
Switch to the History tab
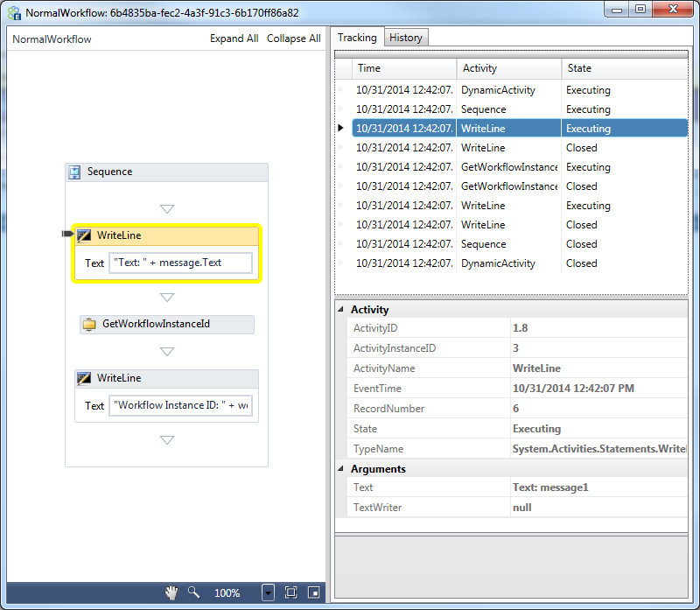tap(406, 38)
